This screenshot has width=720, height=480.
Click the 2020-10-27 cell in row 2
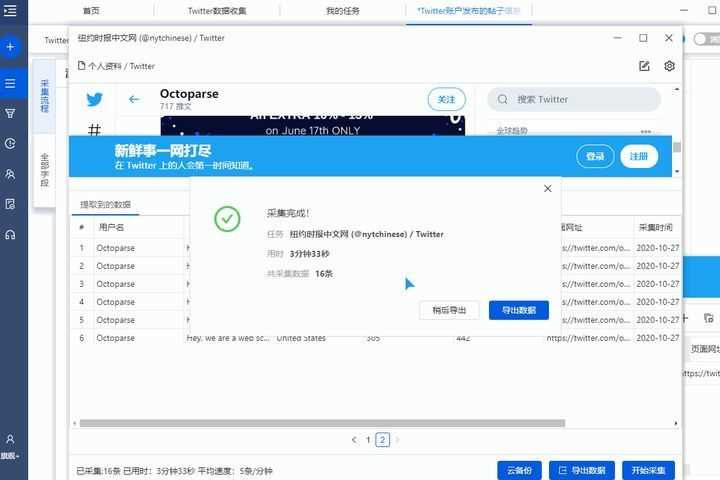(658, 266)
